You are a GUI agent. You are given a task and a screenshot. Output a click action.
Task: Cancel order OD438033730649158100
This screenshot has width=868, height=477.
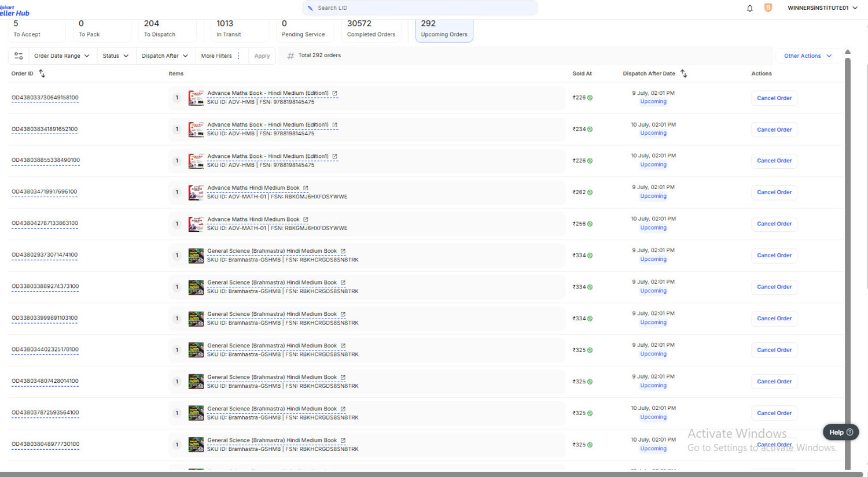pyautogui.click(x=774, y=98)
